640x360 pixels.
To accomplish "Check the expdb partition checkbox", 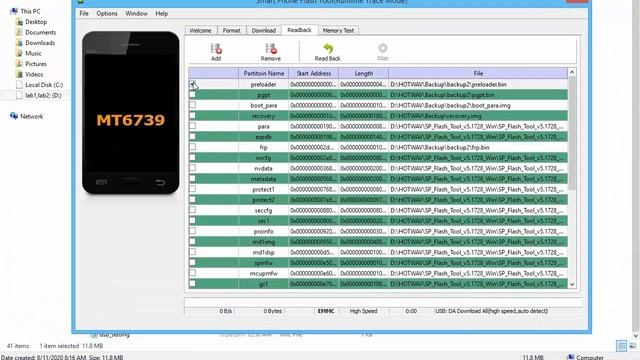I will point(192,137).
